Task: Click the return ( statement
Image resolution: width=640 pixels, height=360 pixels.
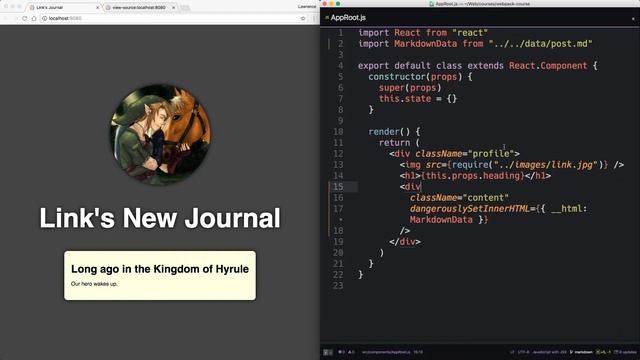Action: 399,143
